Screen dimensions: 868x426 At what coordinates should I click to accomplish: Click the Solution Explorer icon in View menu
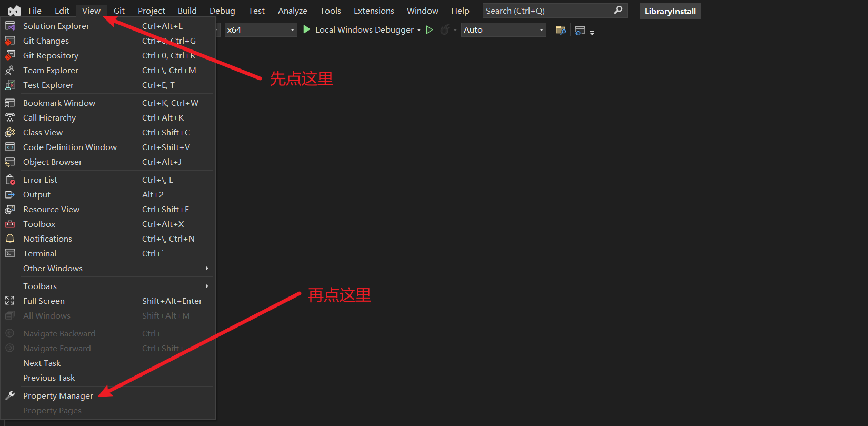coord(10,26)
